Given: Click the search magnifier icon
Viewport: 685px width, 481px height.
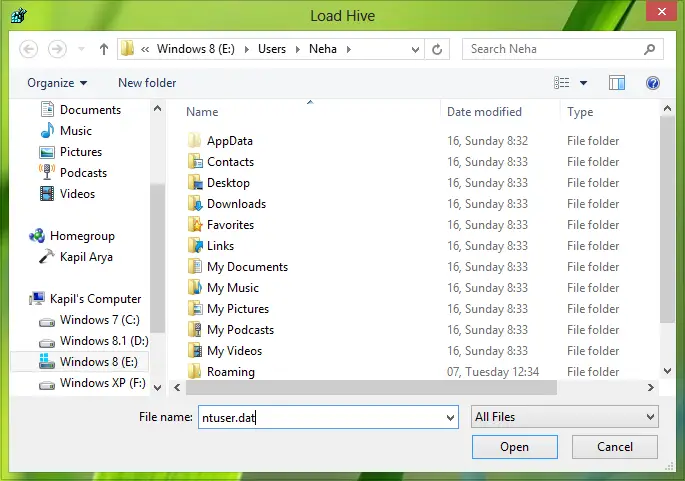Looking at the screenshot, I should [x=650, y=49].
